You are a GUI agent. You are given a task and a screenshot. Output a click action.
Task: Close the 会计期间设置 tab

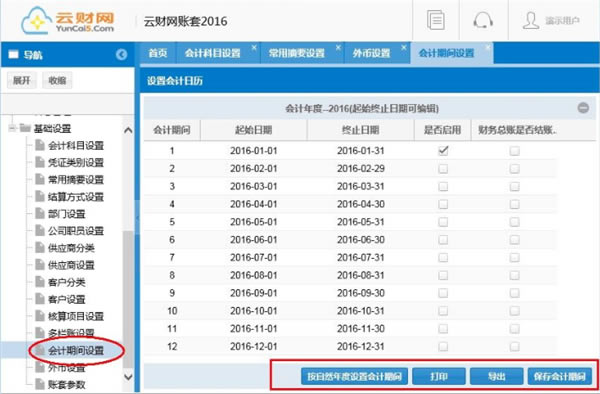pyautogui.click(x=488, y=47)
